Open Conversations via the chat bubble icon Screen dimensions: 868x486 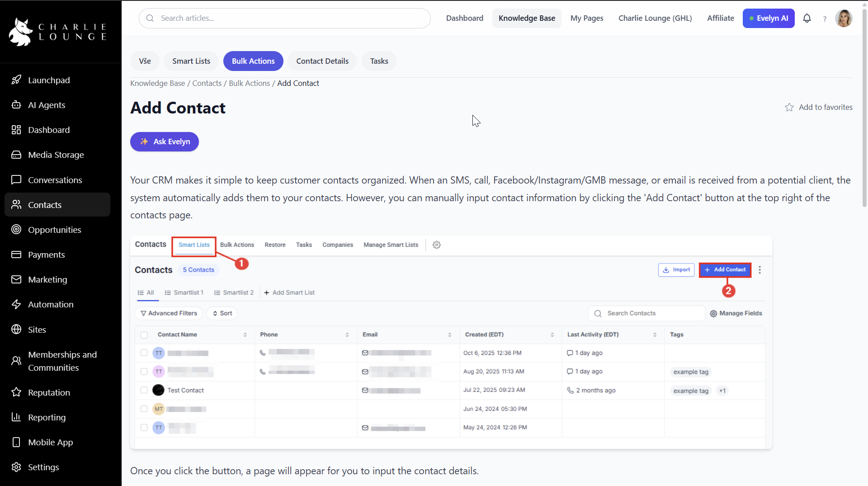(x=16, y=180)
